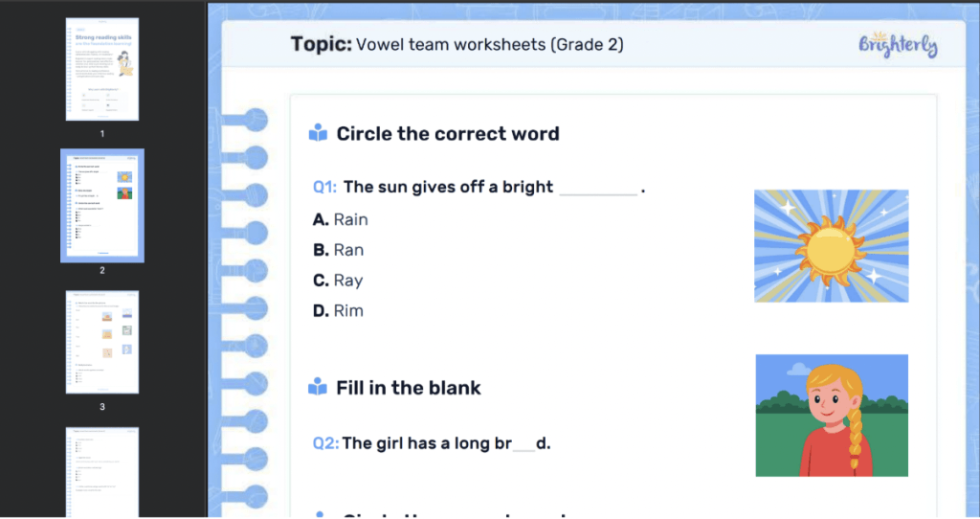Open the fourth page thumbnail at the bottom
980x519 pixels.
coord(102,471)
